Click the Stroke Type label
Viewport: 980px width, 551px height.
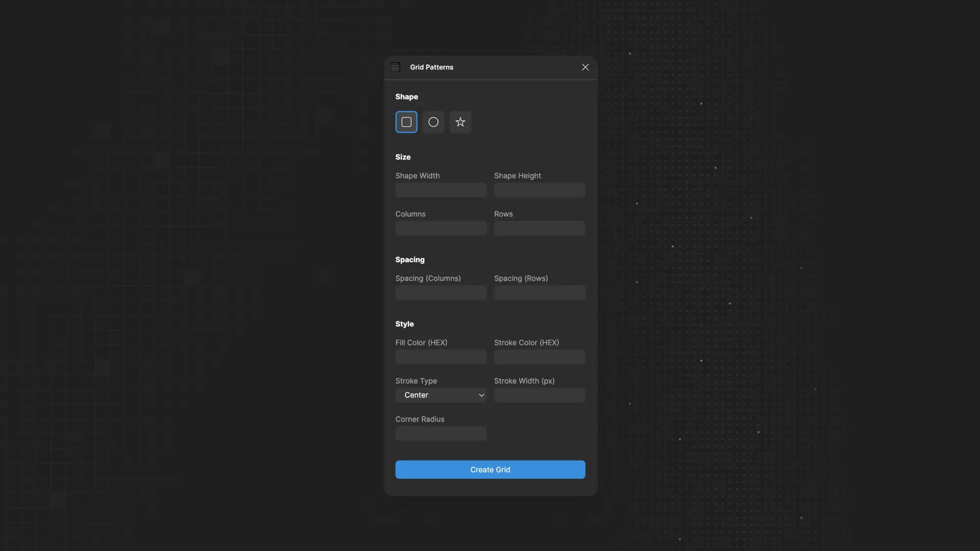[416, 381]
